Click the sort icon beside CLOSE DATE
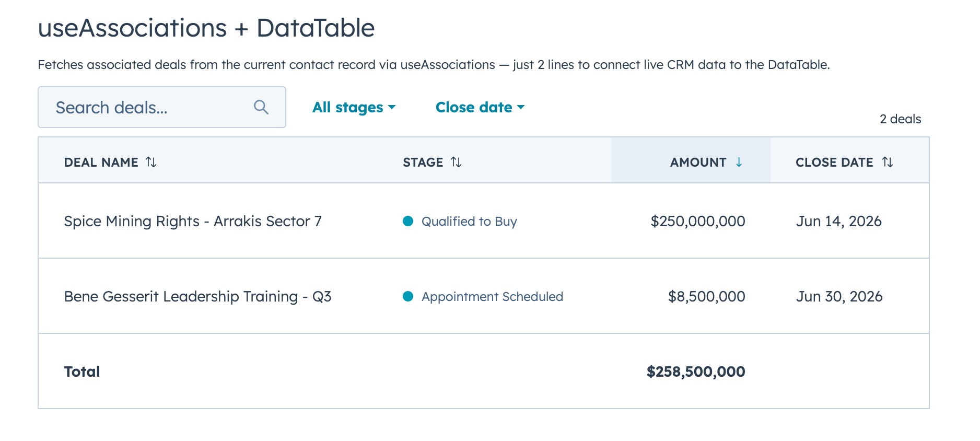The image size is (980, 441). pos(889,162)
